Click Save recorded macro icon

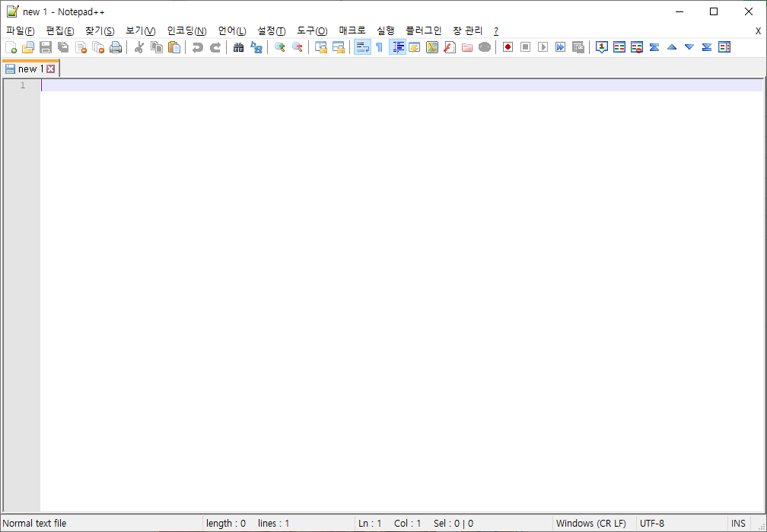tap(578, 47)
